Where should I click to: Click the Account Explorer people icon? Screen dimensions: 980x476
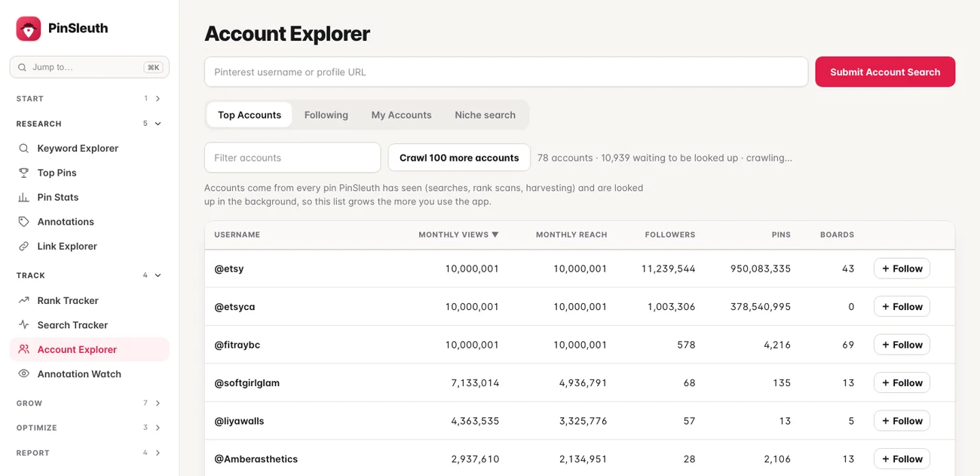point(24,349)
